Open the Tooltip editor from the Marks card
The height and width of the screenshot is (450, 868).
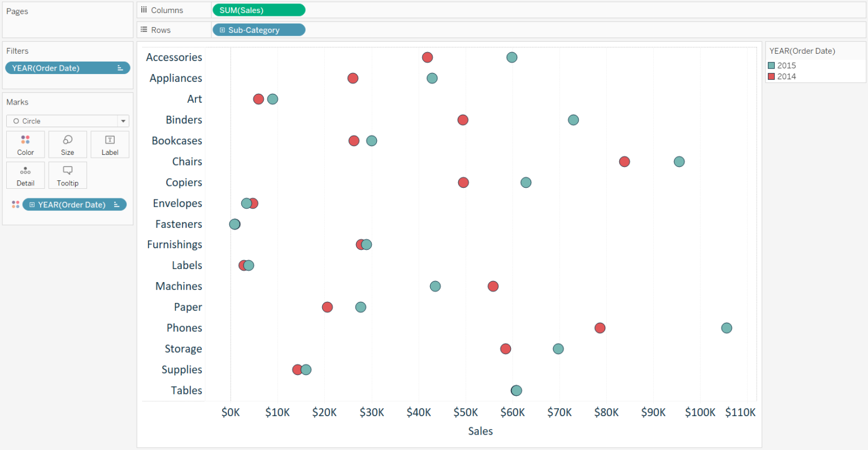coord(67,175)
